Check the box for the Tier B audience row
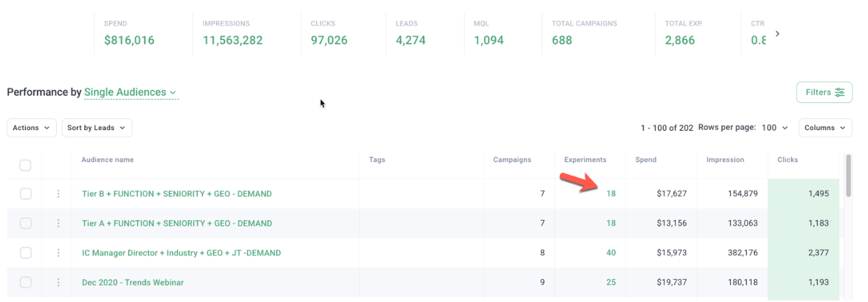The height and width of the screenshot is (302, 868). click(25, 193)
